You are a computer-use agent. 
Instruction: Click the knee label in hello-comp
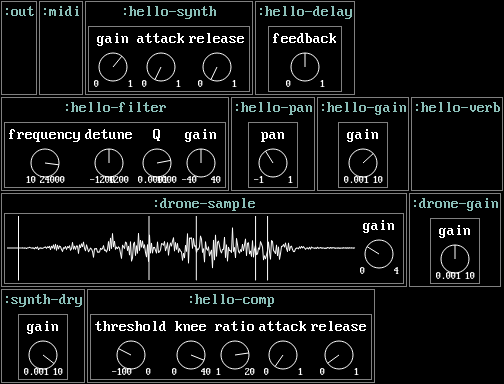191,326
